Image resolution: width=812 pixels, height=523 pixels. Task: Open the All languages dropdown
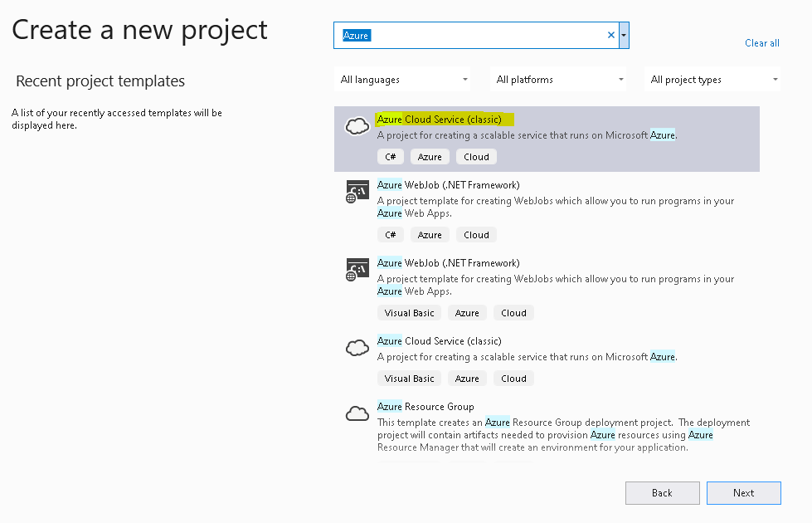402,80
